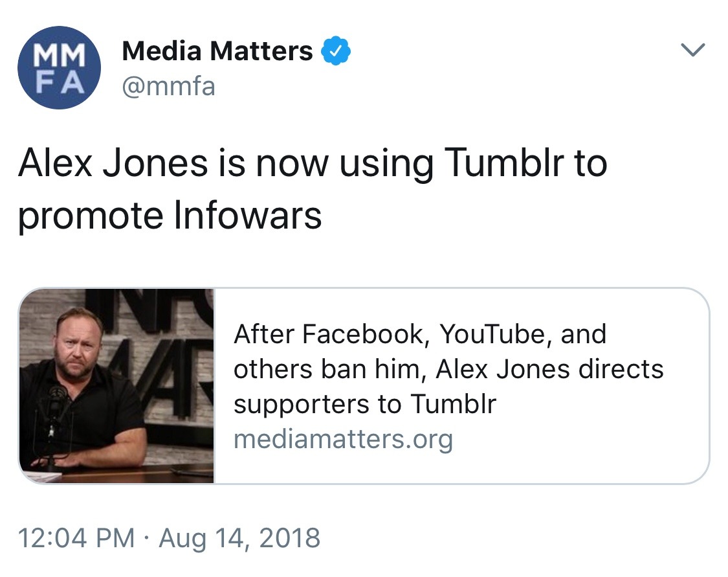This screenshot has height=577, width=728.
Task: Click the @mmfa handle
Action: coord(168,85)
